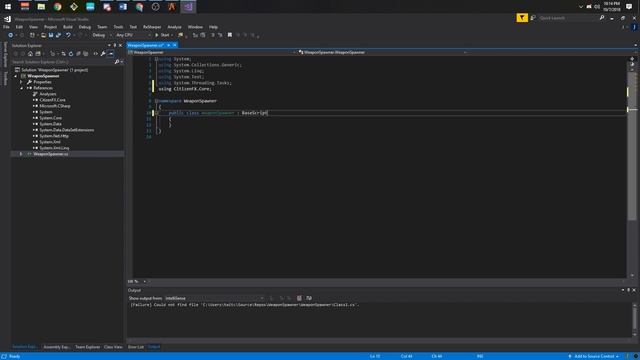Toggle auto hide pin on Solution Explorer panel
The image size is (640, 360).
115,46
